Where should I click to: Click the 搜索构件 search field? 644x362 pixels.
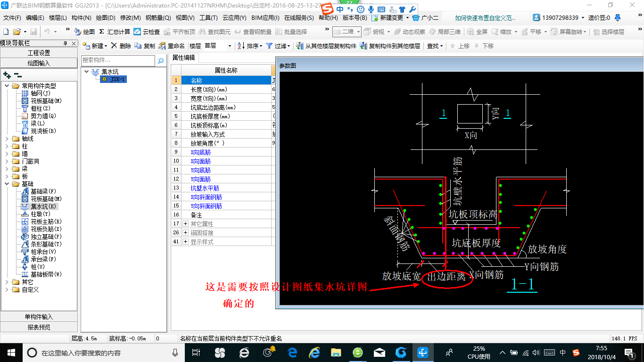pyautogui.click(x=118, y=60)
